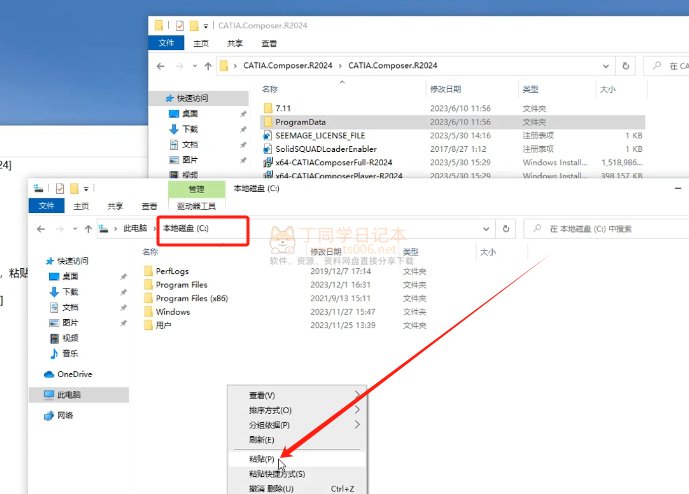Click search box for Local Disk C:
689x494 pixels.
click(606, 229)
